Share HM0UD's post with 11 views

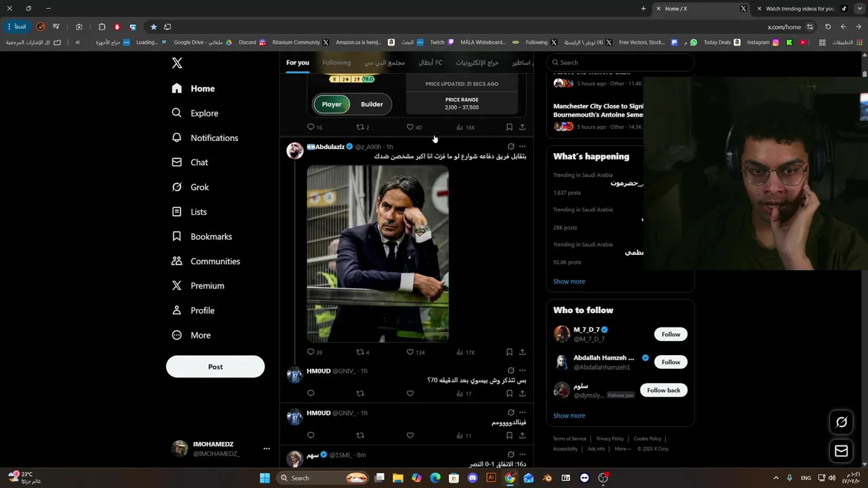[x=522, y=435]
